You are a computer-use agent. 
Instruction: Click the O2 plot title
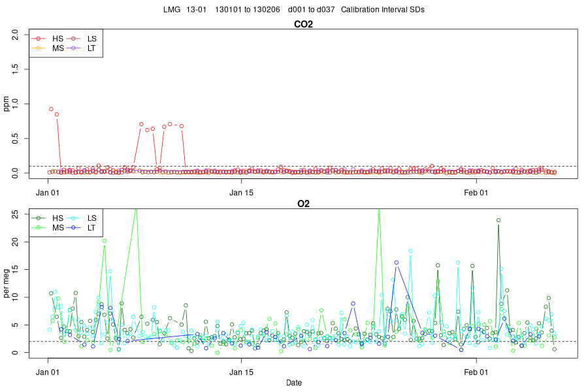[303, 204]
